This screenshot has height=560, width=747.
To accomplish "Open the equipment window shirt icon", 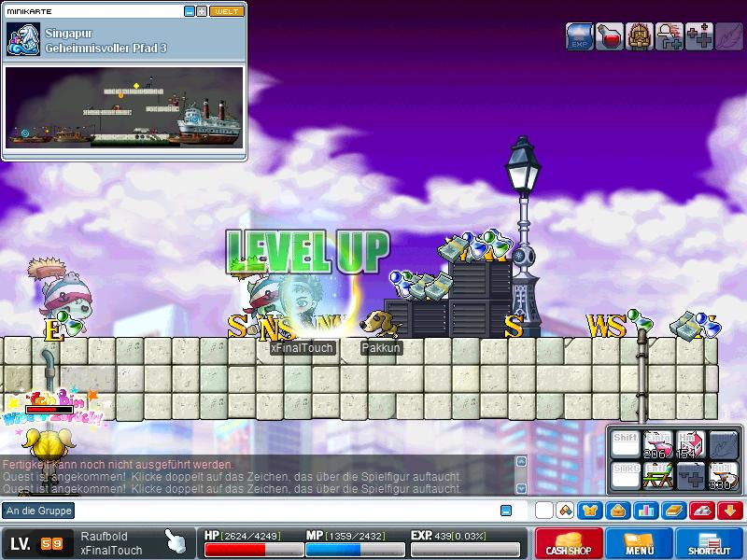I will [590, 511].
